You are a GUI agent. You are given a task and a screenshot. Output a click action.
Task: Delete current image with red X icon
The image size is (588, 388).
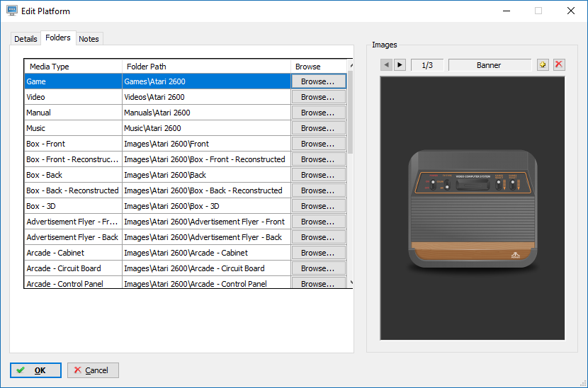point(559,65)
